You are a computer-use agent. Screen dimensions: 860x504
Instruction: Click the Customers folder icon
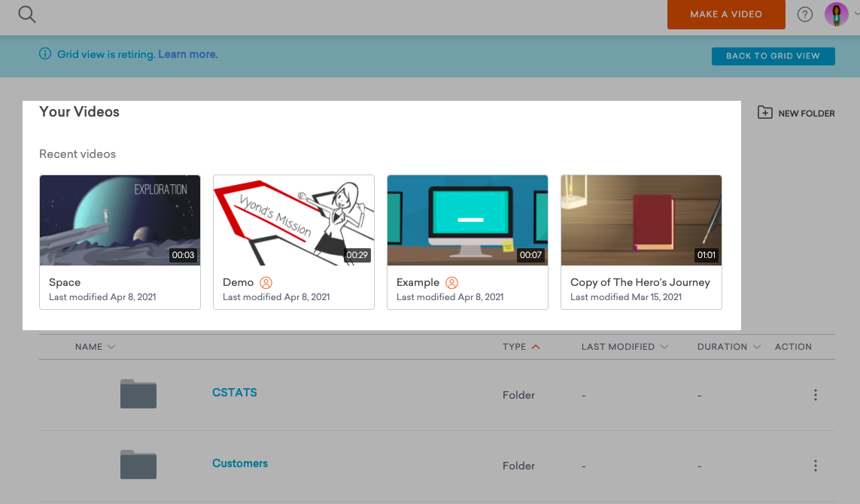coord(138,464)
